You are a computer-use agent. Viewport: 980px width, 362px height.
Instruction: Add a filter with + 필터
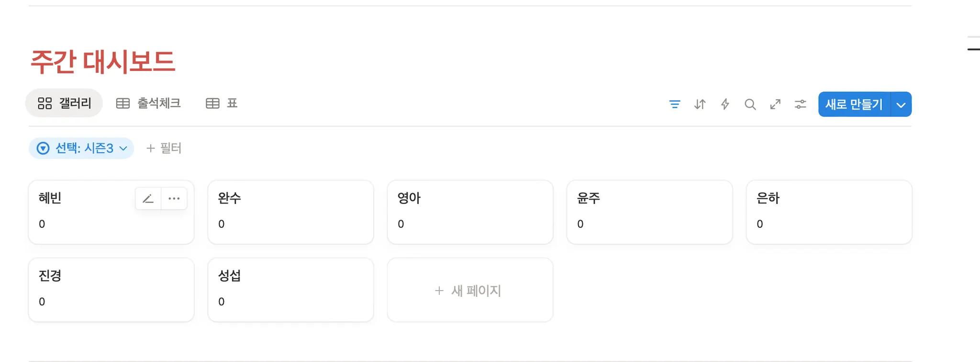click(164, 148)
